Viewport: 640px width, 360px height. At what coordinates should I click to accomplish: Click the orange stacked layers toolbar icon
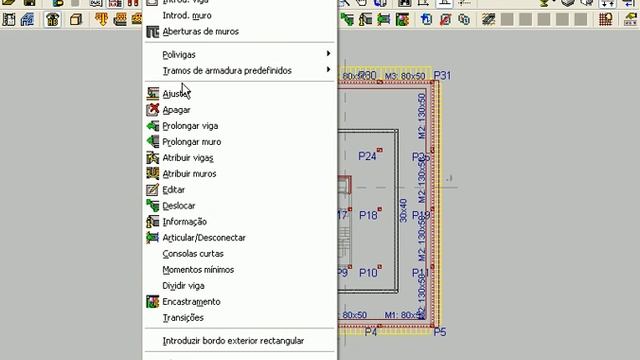(x=120, y=19)
